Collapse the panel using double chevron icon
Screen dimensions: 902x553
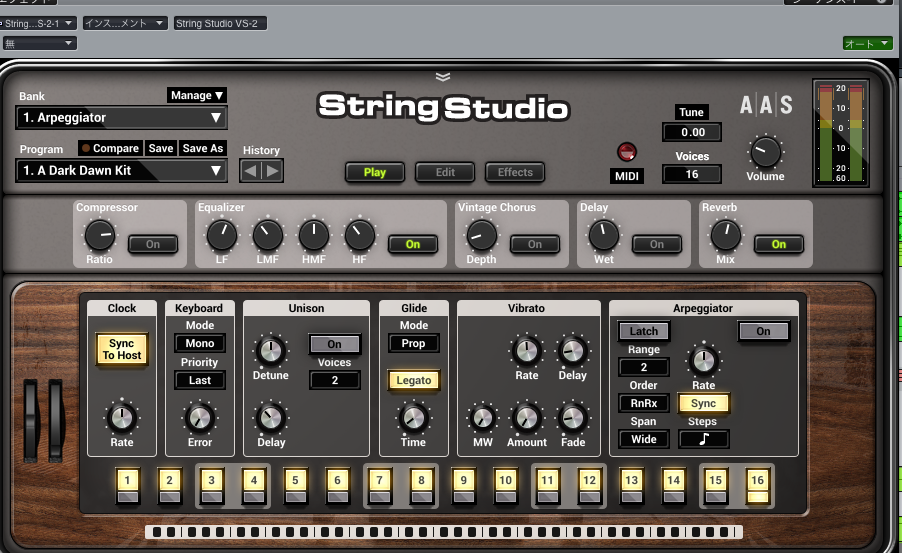click(x=443, y=77)
